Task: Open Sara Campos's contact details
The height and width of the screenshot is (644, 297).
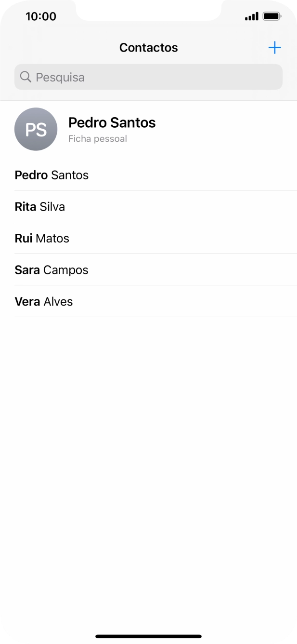Action: (x=51, y=270)
